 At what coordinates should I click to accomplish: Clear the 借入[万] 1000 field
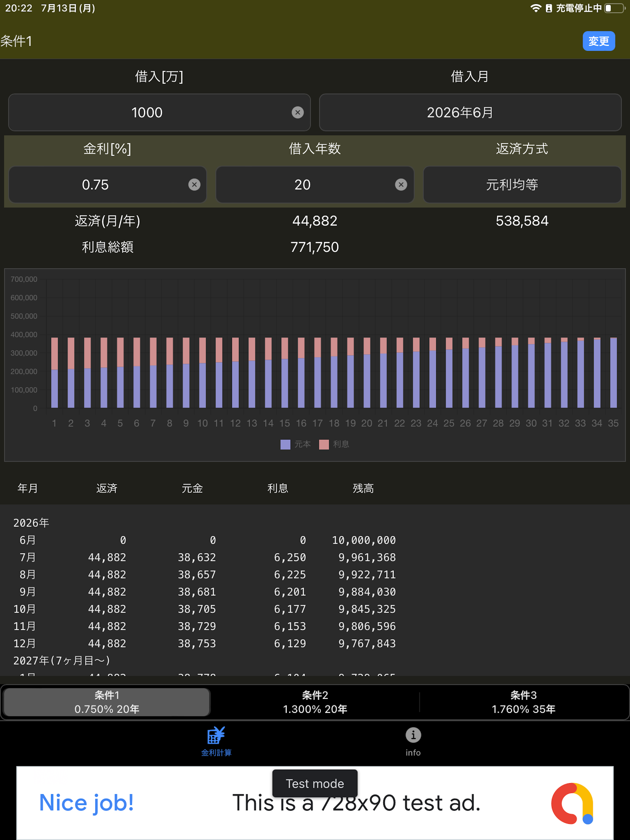[x=298, y=112]
